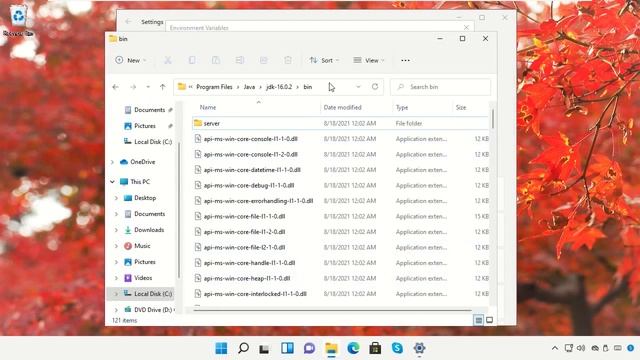Open recent locations dropdown arrow
Image resolution: width=640 pixels, height=360 pixels.
coord(148,87)
